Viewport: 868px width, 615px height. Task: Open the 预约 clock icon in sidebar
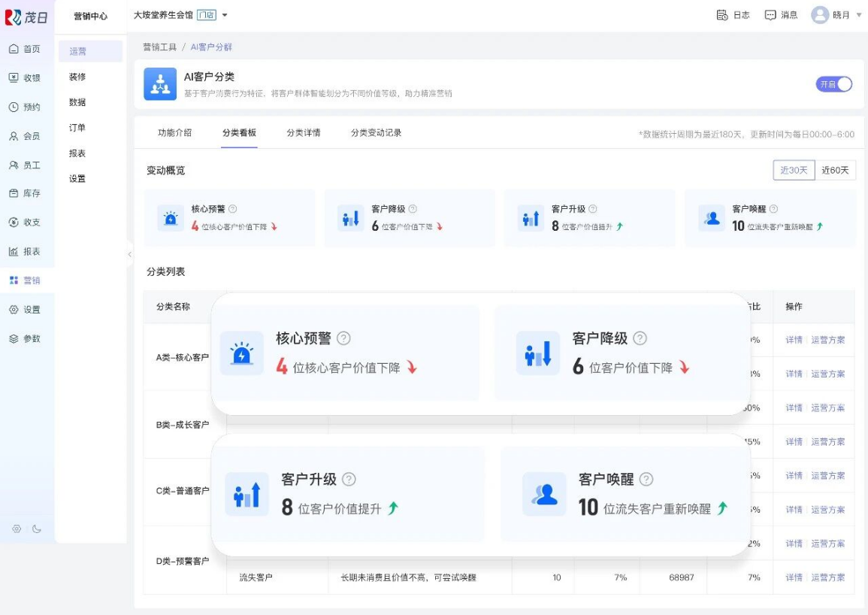point(14,107)
